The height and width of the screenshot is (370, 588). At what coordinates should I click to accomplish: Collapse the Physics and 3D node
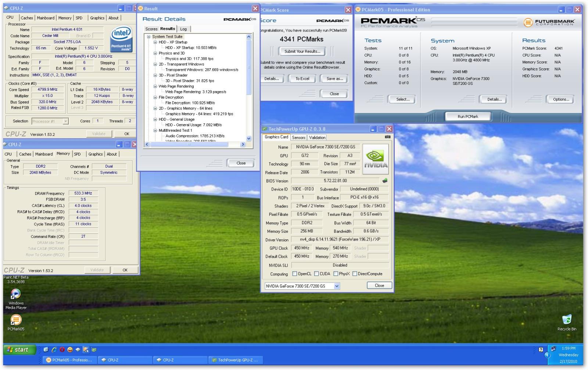coord(155,53)
